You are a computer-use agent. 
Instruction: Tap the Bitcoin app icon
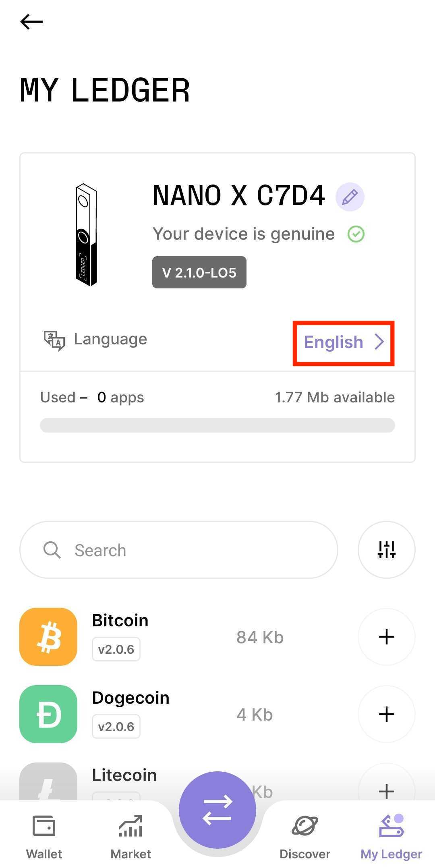tap(48, 637)
